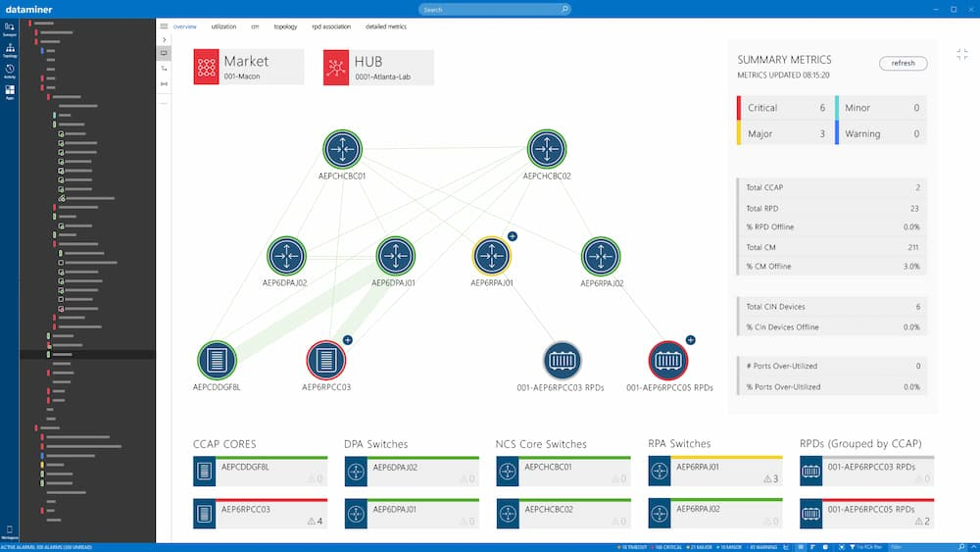
Task: Select the AEPCDDGF8L CCAP core node
Action: click(217, 360)
